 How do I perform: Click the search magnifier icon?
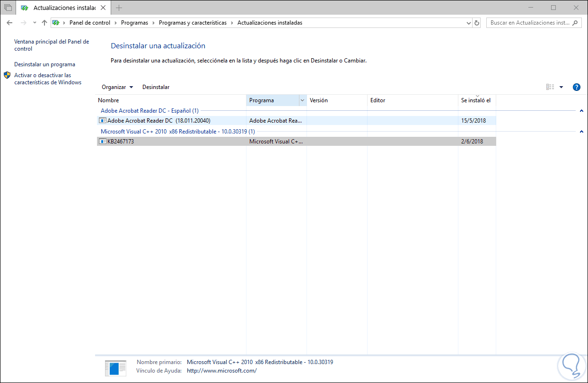(x=575, y=23)
